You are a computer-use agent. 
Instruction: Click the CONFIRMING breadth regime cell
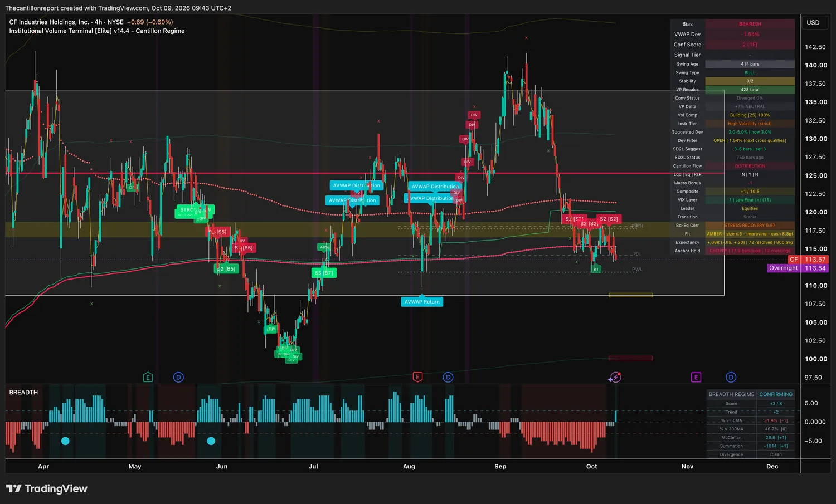776,394
